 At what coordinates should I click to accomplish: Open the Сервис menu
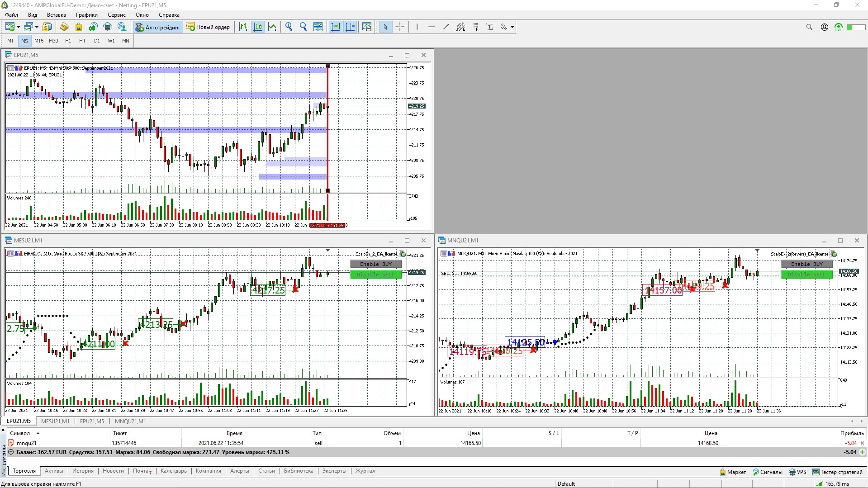point(117,15)
